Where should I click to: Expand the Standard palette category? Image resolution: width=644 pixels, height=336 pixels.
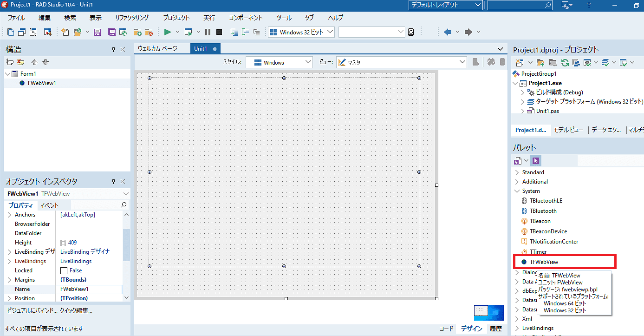[517, 172]
